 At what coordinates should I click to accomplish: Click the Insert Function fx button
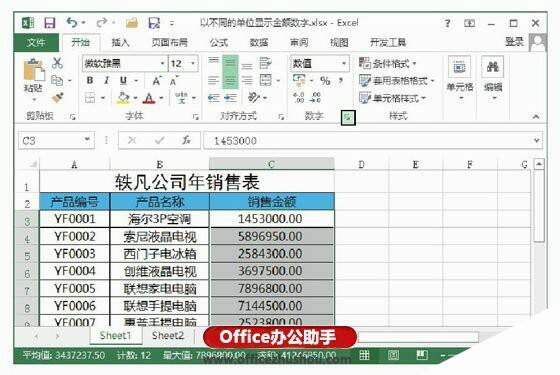(x=186, y=140)
